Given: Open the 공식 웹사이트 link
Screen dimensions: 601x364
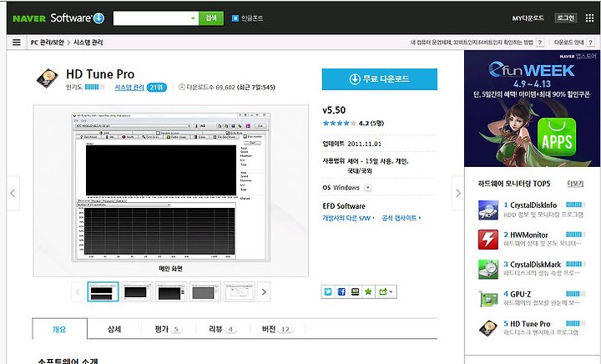Looking at the screenshot, I should (401, 218).
